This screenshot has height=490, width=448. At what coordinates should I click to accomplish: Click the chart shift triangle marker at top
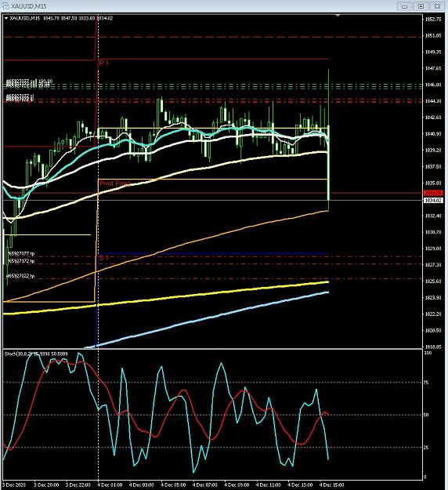point(338,15)
